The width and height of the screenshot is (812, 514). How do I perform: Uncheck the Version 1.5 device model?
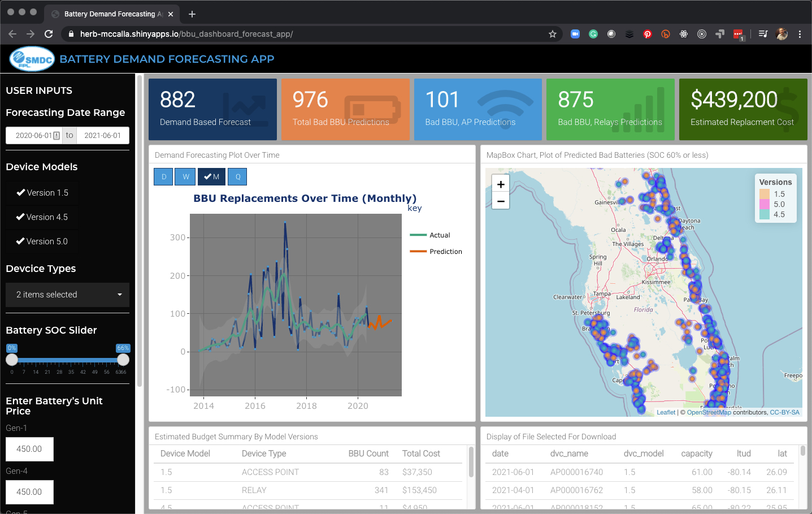[42, 193]
